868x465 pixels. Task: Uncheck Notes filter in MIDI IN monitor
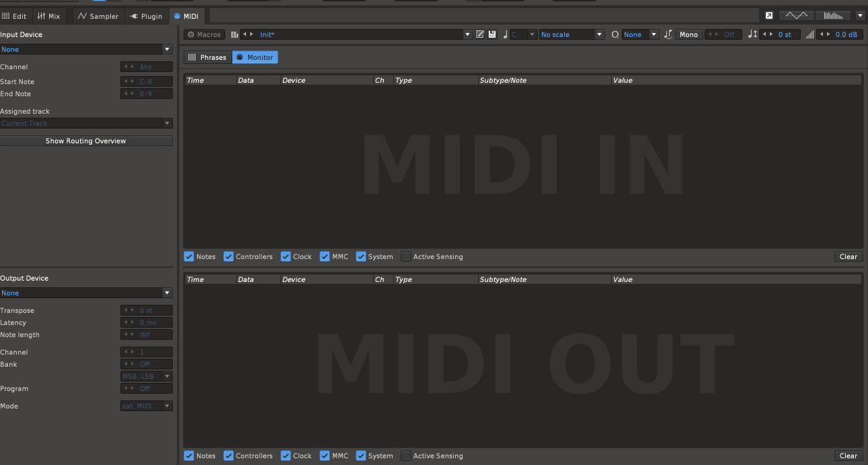coord(189,256)
